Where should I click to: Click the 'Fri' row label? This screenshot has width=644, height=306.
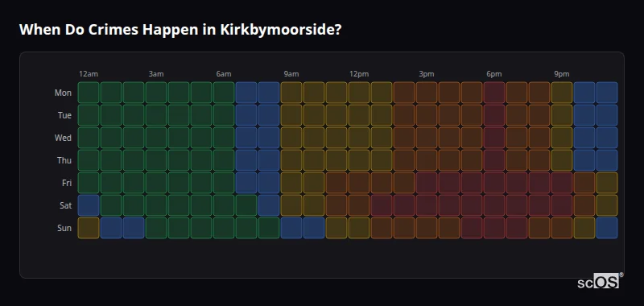tap(67, 183)
